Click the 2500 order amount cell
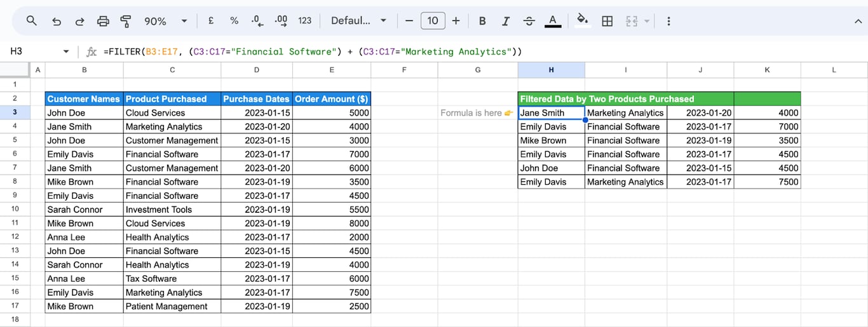 (x=331, y=306)
